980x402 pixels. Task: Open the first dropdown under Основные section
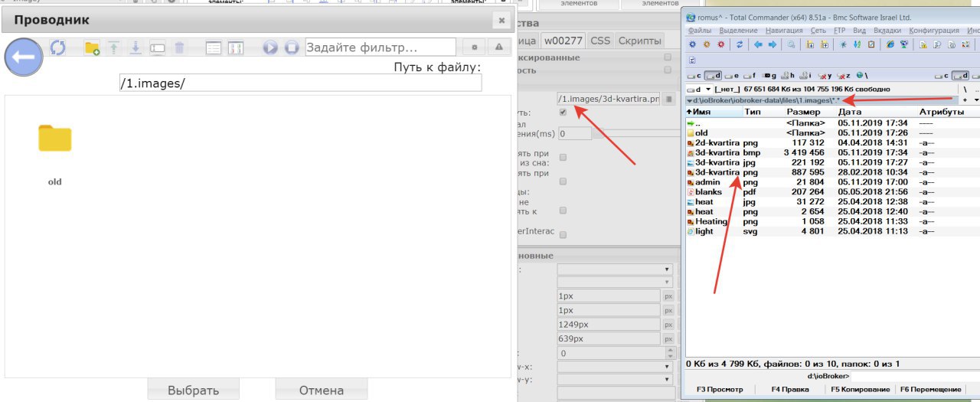[615, 270]
